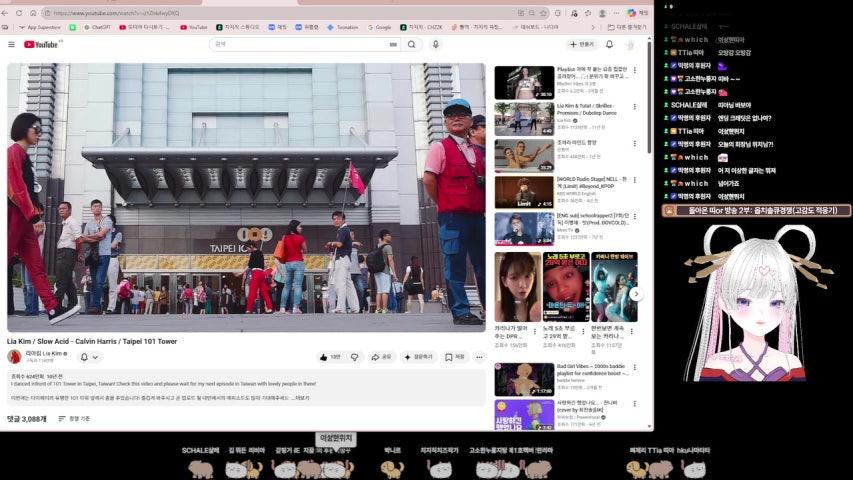Click inside the YouTube search field
The width and height of the screenshot is (853, 480).
(300, 44)
